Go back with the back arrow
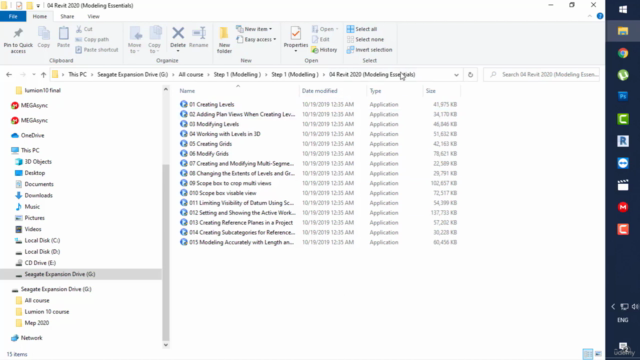Viewport: 640px width, 360px height. point(9,75)
